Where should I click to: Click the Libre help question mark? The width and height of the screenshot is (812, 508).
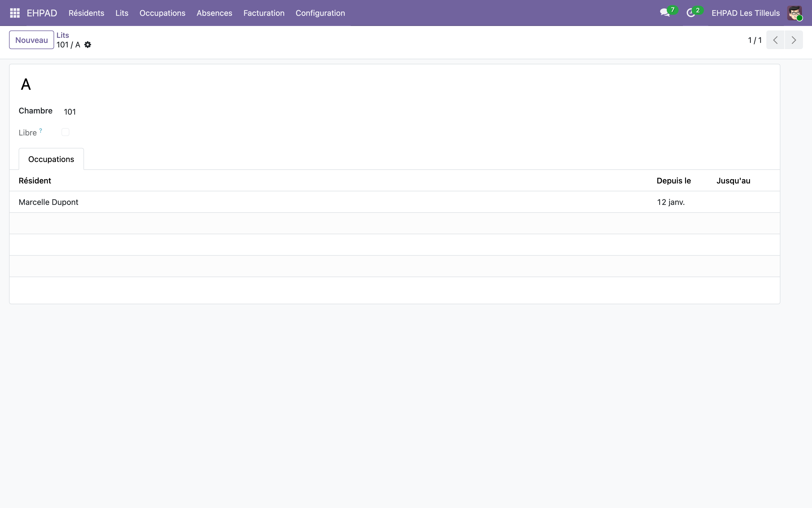(x=41, y=130)
